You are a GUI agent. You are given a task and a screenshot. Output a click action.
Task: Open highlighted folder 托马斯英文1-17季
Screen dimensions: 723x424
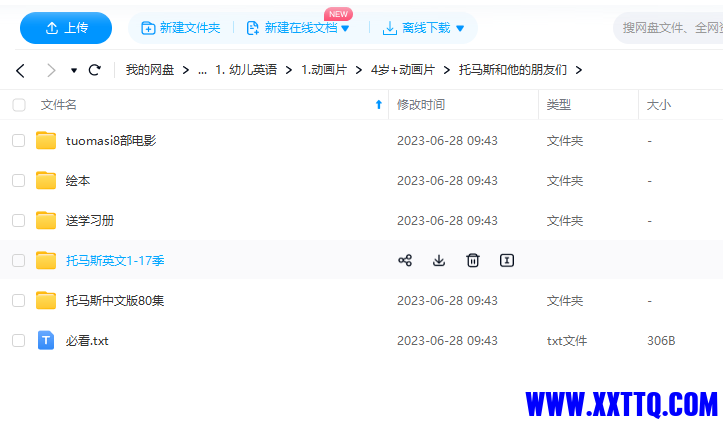tap(115, 261)
